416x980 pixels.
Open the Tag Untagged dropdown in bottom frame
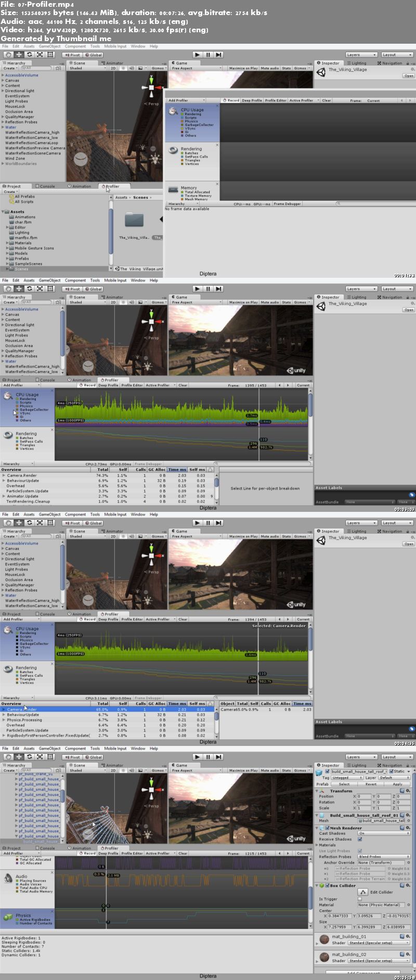347,778
